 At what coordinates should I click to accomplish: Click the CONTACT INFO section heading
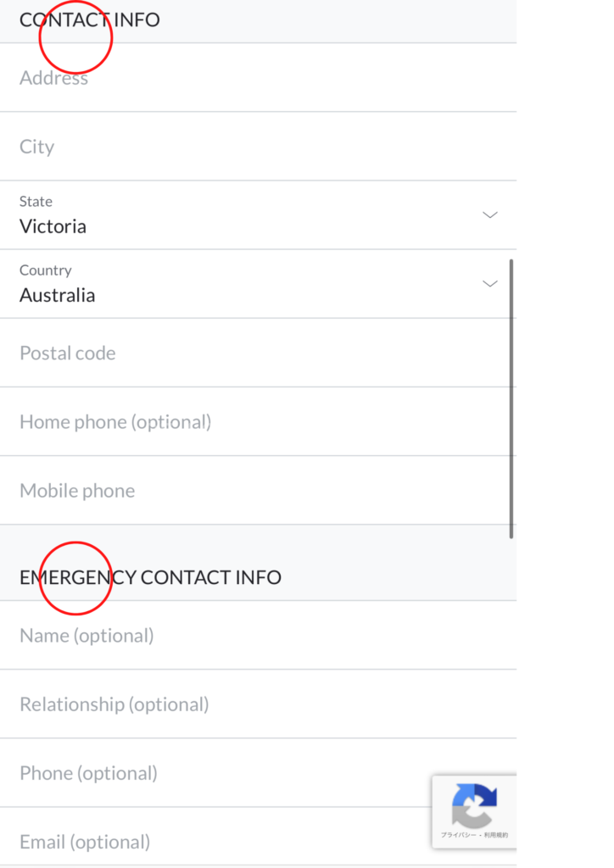click(x=89, y=19)
